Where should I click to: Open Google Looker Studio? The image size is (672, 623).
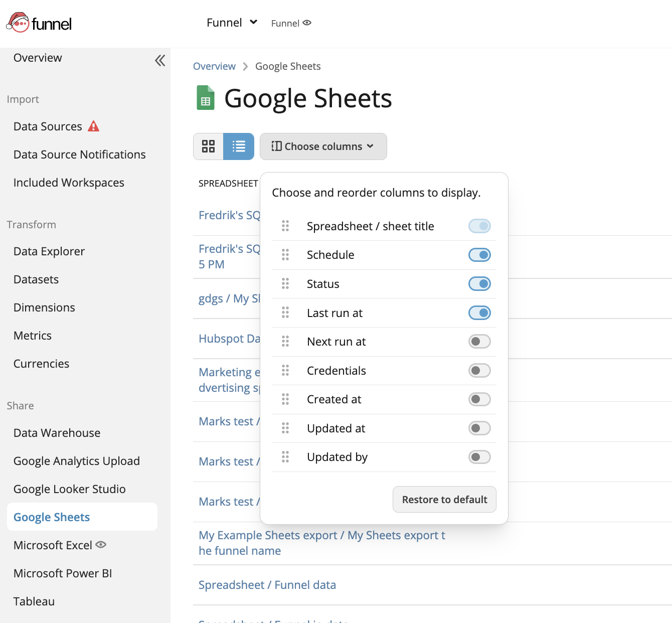click(70, 489)
